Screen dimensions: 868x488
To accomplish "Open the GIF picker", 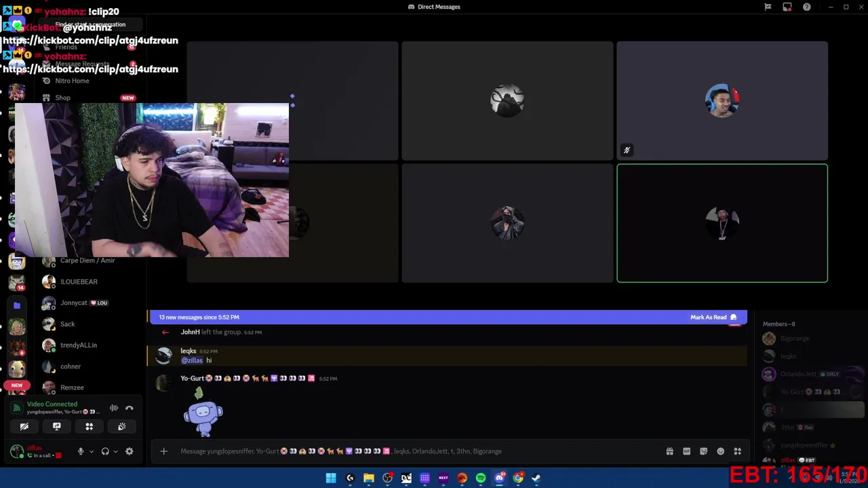I will (x=686, y=451).
